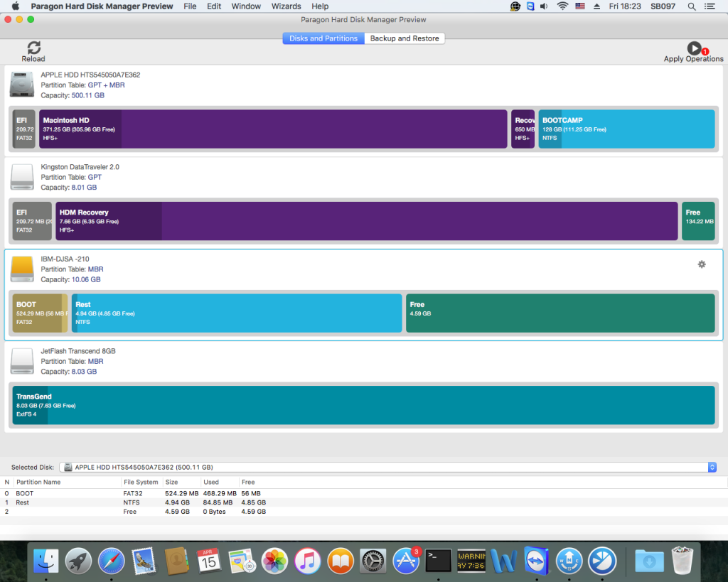Click Apply Operations play icon
The image size is (728, 582).
click(x=694, y=48)
